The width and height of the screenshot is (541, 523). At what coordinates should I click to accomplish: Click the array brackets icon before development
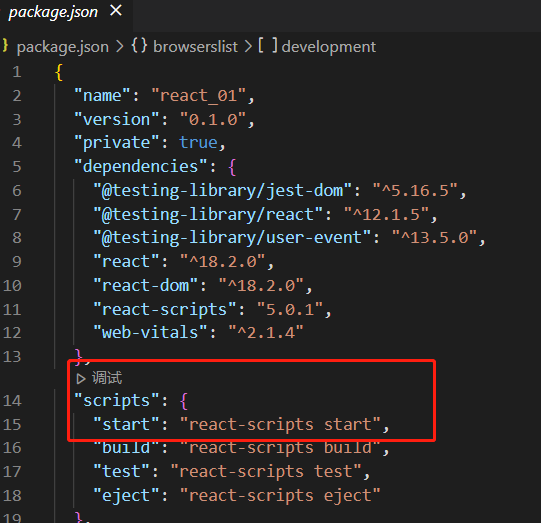pyautogui.click(x=268, y=46)
